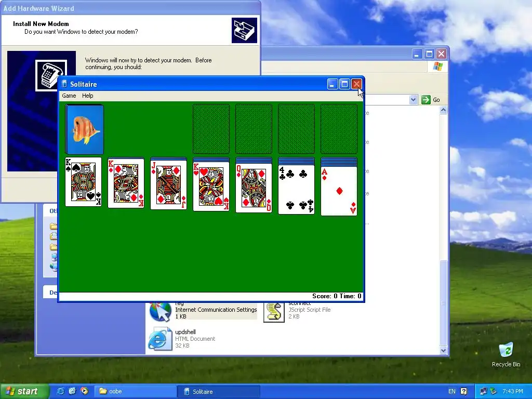Click the language bar help icon
The image size is (532, 399).
[464, 392]
